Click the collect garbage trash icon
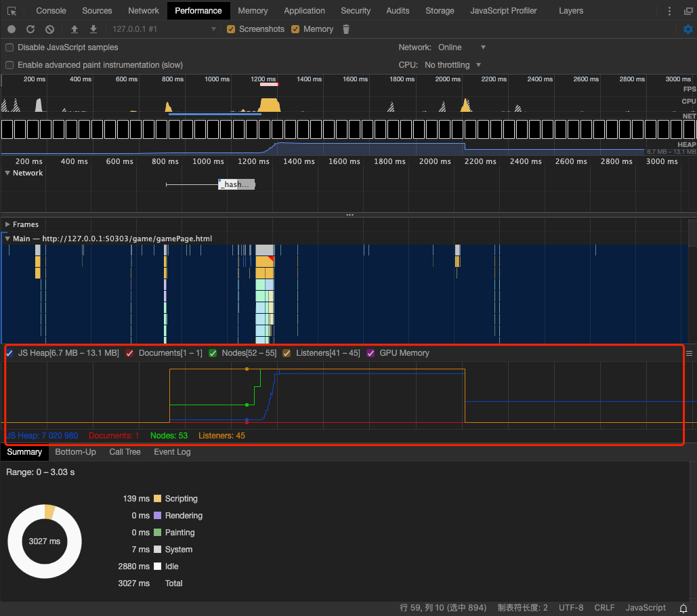 pyautogui.click(x=346, y=29)
